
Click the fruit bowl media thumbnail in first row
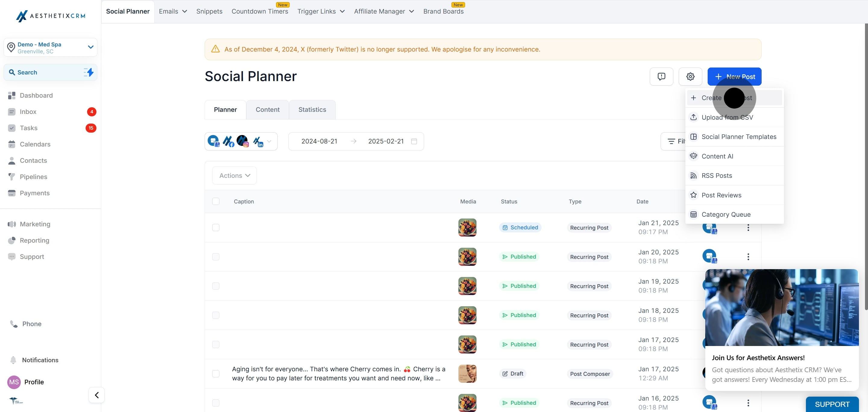[467, 227]
